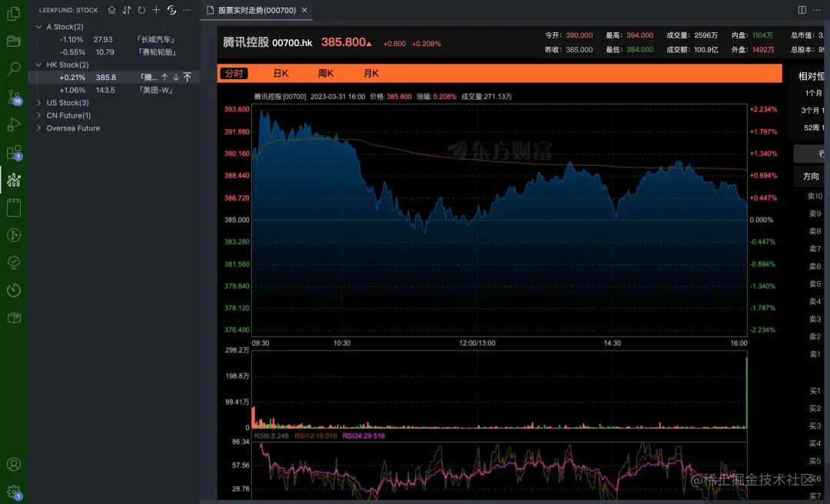
Task: Switch to the 周K chart tab
Action: coord(326,74)
